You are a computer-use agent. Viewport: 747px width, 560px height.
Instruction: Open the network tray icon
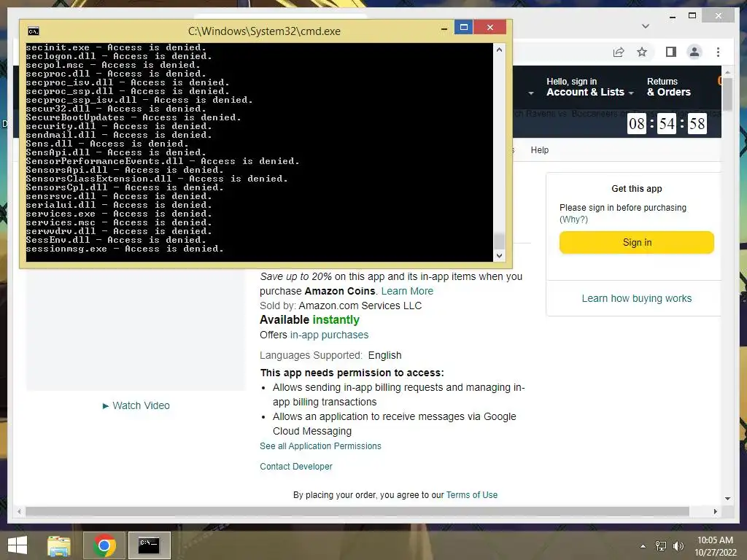point(661,546)
